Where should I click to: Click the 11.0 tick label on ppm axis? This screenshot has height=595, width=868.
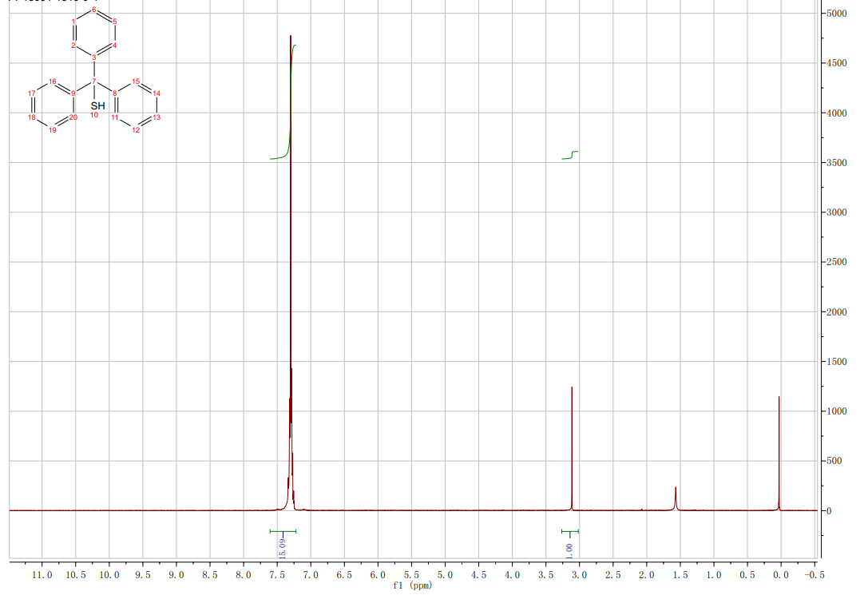42,575
